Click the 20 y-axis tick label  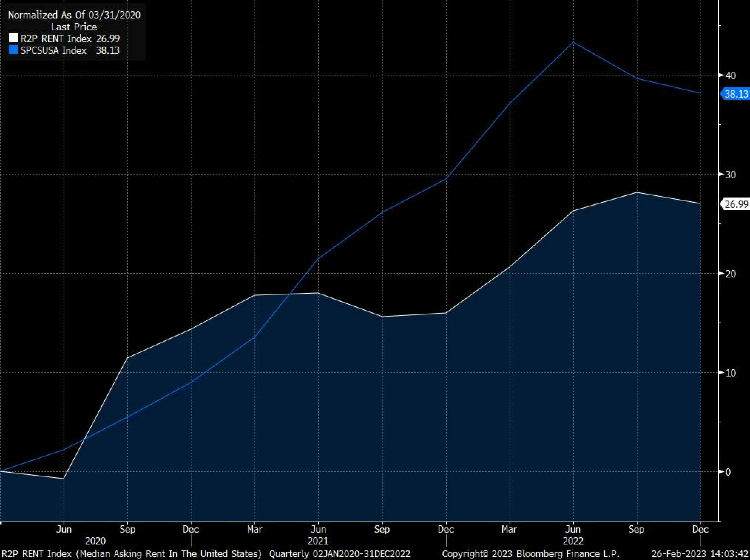coord(730,274)
